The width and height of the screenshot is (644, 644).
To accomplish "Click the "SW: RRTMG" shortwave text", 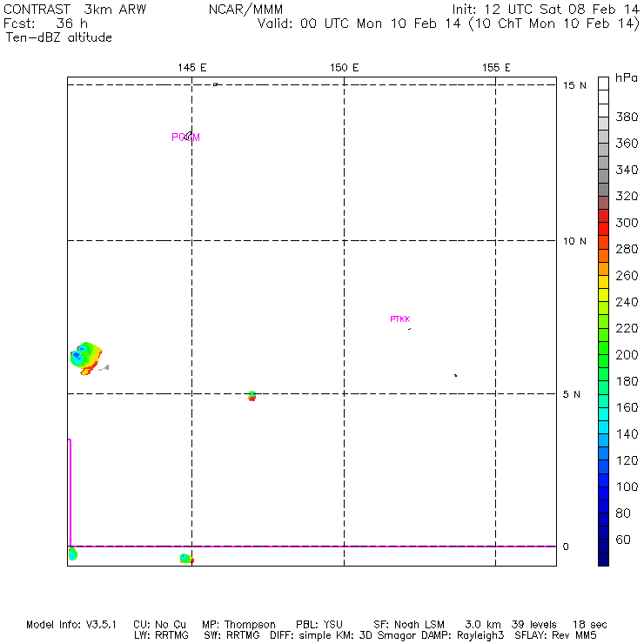I will point(231,635).
